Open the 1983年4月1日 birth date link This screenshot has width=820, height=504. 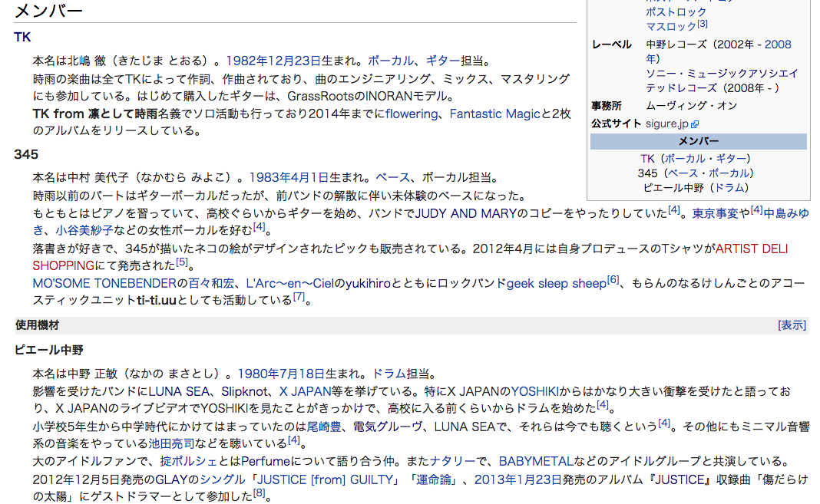click(x=289, y=177)
